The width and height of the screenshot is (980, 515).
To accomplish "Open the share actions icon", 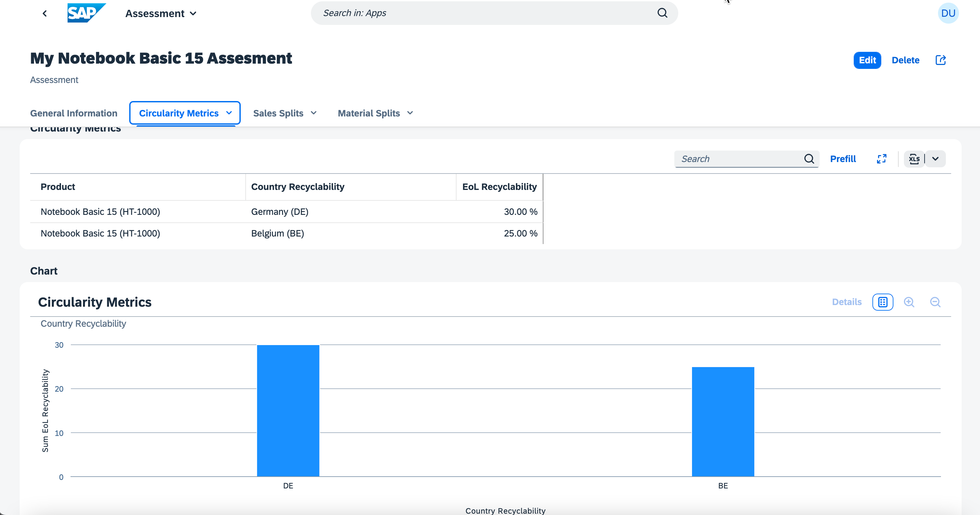I will point(940,60).
